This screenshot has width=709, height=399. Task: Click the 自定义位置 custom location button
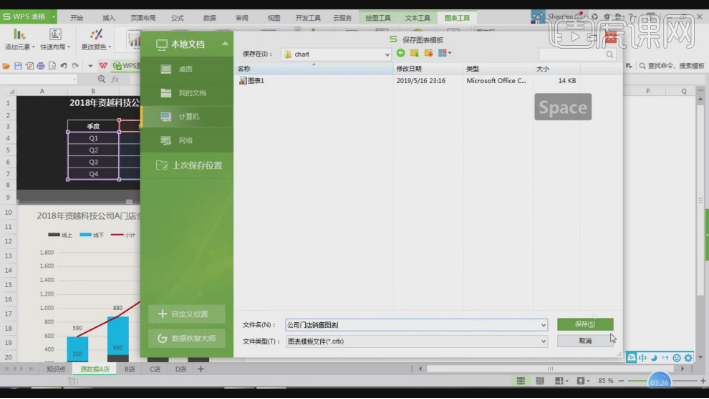[187, 314]
